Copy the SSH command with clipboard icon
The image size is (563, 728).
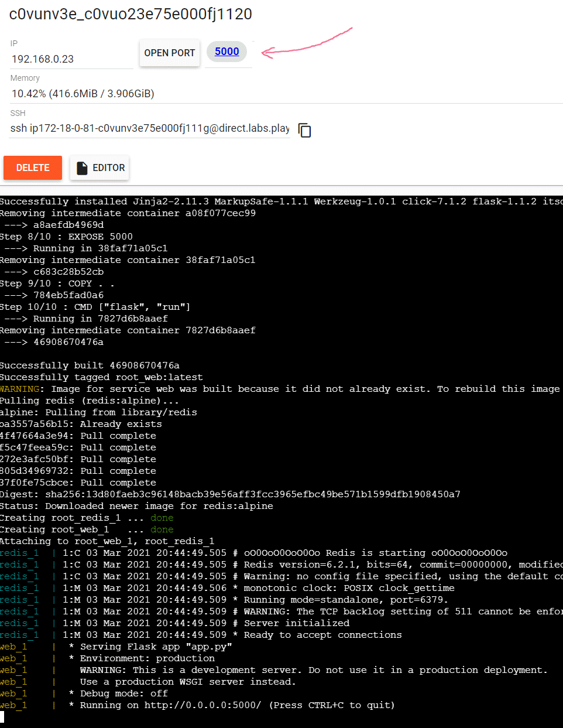[x=304, y=130]
